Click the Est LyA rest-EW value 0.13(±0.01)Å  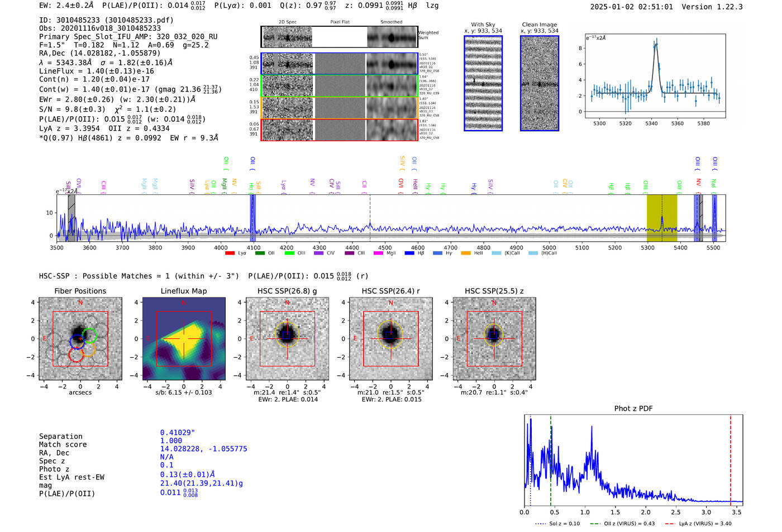(x=188, y=475)
